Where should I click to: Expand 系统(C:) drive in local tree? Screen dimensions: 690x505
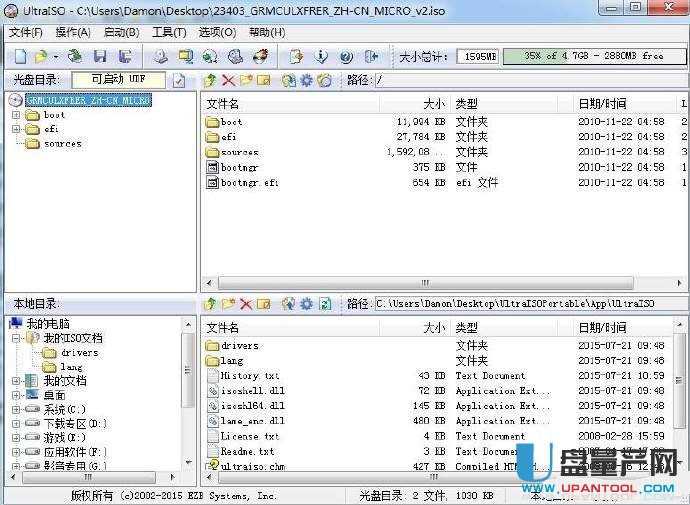pos(16,410)
